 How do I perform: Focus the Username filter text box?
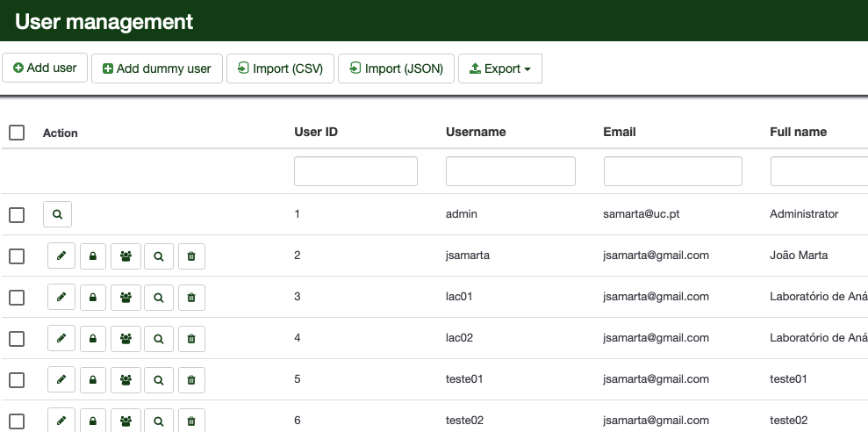coord(510,171)
